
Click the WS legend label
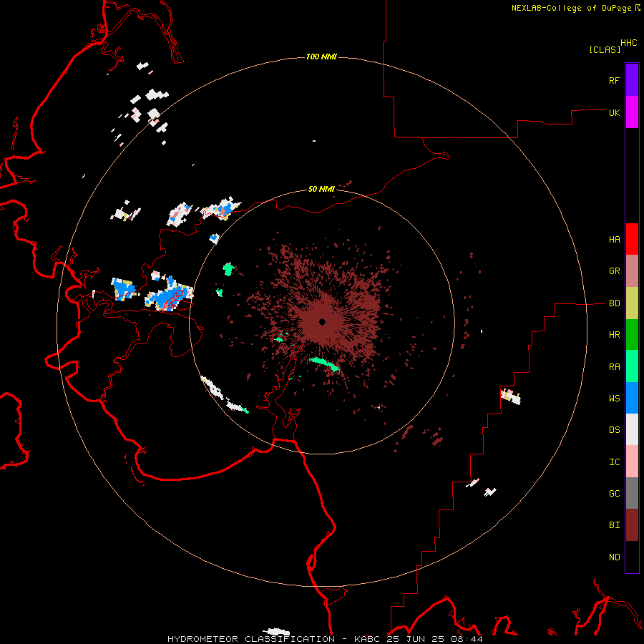614,399
